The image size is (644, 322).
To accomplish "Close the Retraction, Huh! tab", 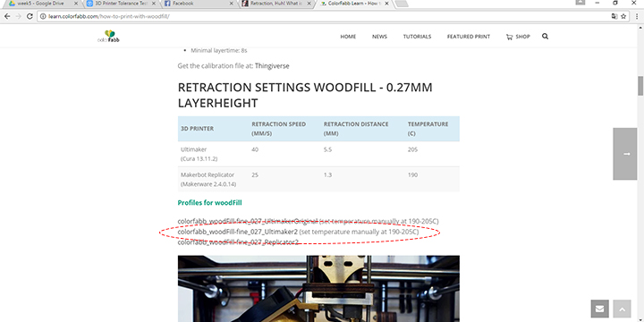I will click(309, 4).
